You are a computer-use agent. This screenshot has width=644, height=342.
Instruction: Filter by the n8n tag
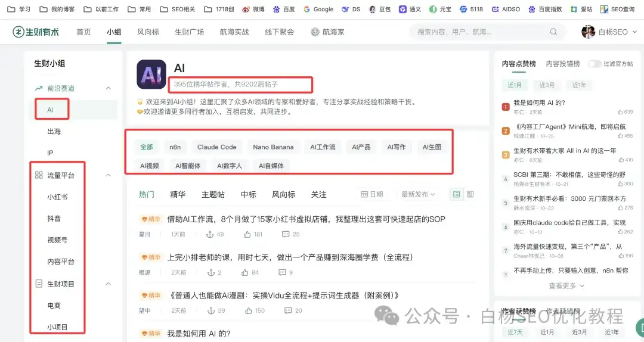175,147
